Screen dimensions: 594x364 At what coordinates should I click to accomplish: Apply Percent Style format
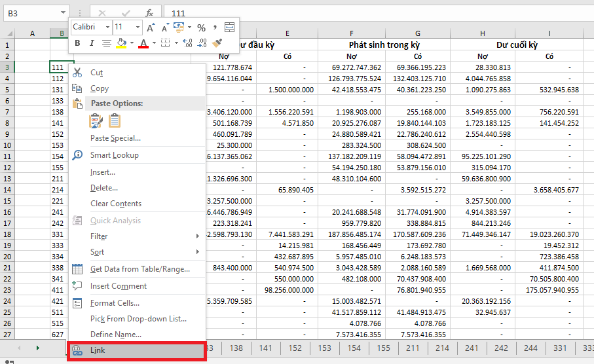(201, 27)
